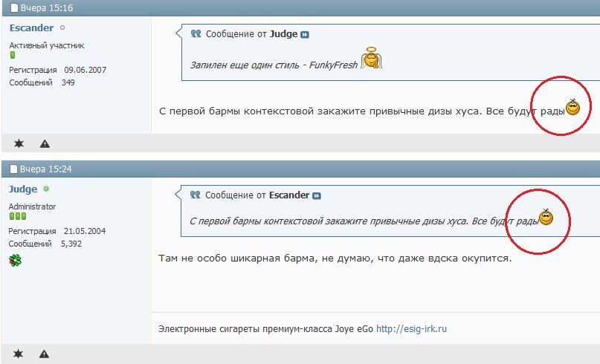View original post from Judge via quote arrow
The height and width of the screenshot is (364, 600).
coord(305,35)
